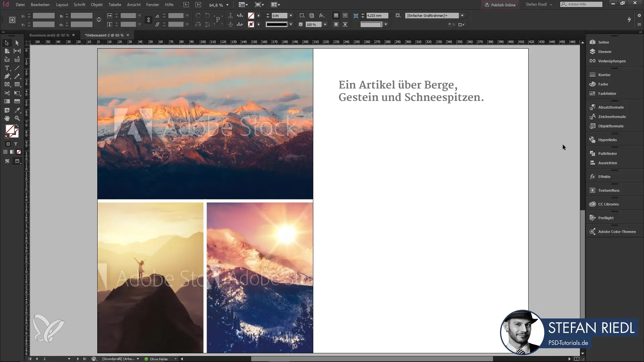Open the preflight profile dropdown [Grundprofil]
This screenshot has width=644, height=362.
pyautogui.click(x=138, y=359)
